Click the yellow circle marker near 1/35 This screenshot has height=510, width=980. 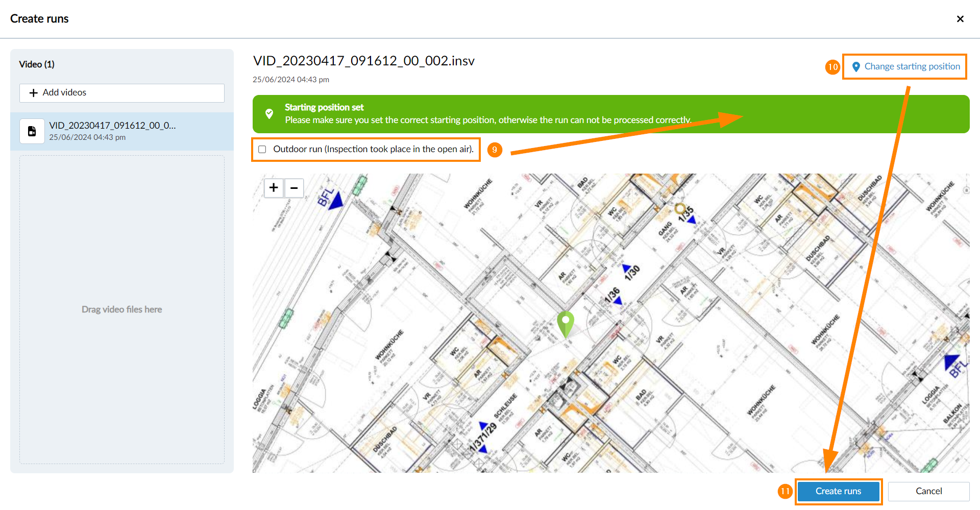(x=680, y=208)
